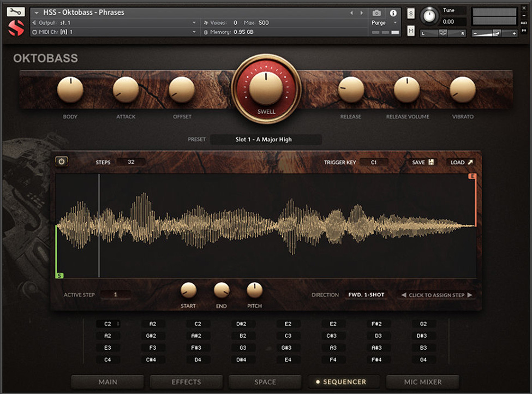Viewport: 532px width, 394px height.
Task: Select the C4 step note
Action: 107,360
